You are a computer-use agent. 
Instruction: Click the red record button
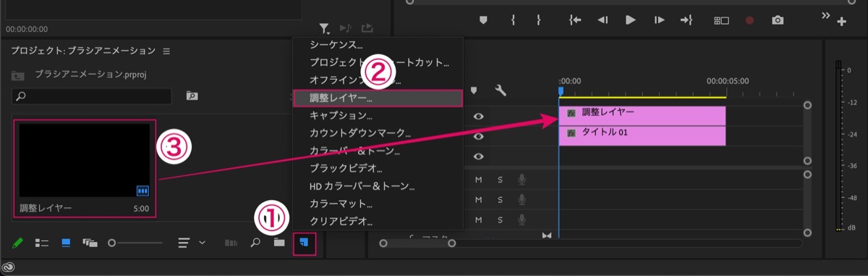click(x=749, y=20)
